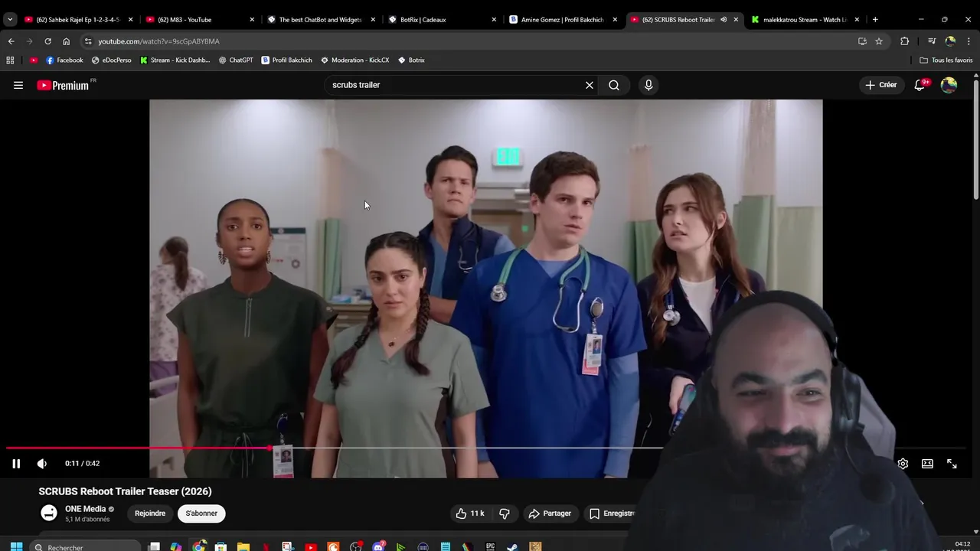Open browser extensions puzzle icon

click(x=904, y=41)
